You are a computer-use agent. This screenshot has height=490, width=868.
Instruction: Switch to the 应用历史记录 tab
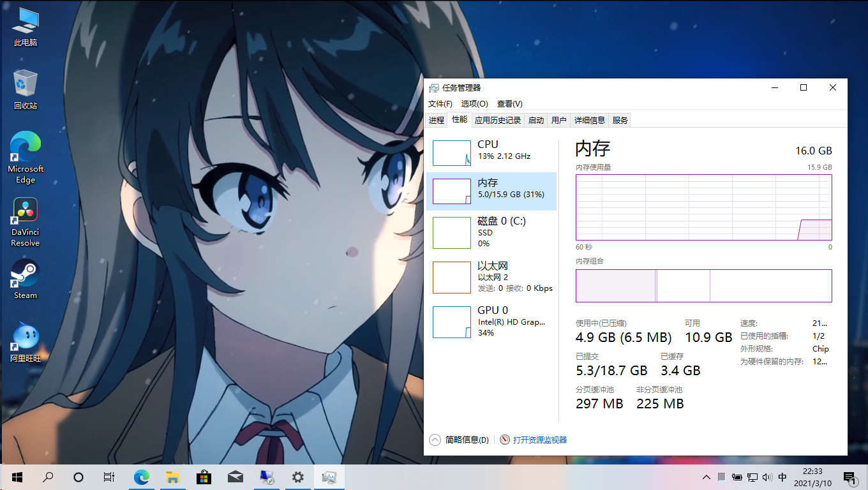point(498,120)
